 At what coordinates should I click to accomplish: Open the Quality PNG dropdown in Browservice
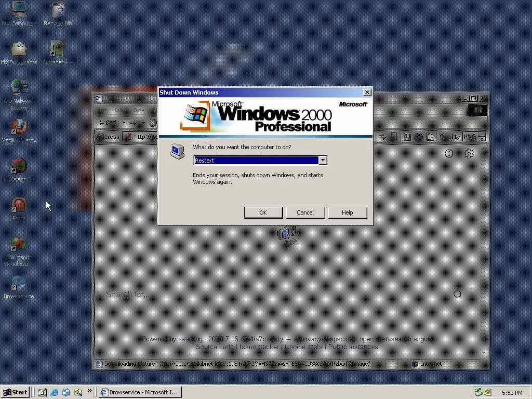click(x=474, y=137)
